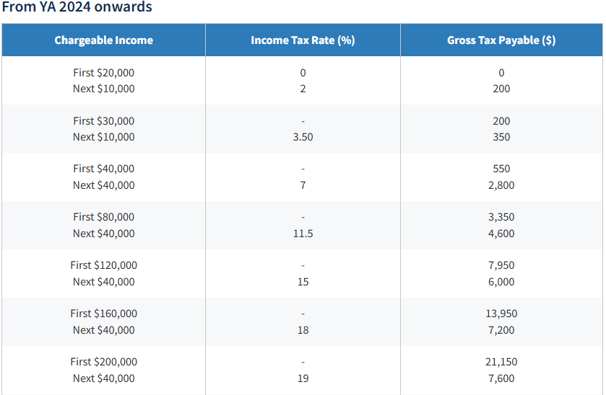Click the 11.5 tax rate value
The height and width of the screenshot is (395, 606).
pyautogui.click(x=303, y=233)
